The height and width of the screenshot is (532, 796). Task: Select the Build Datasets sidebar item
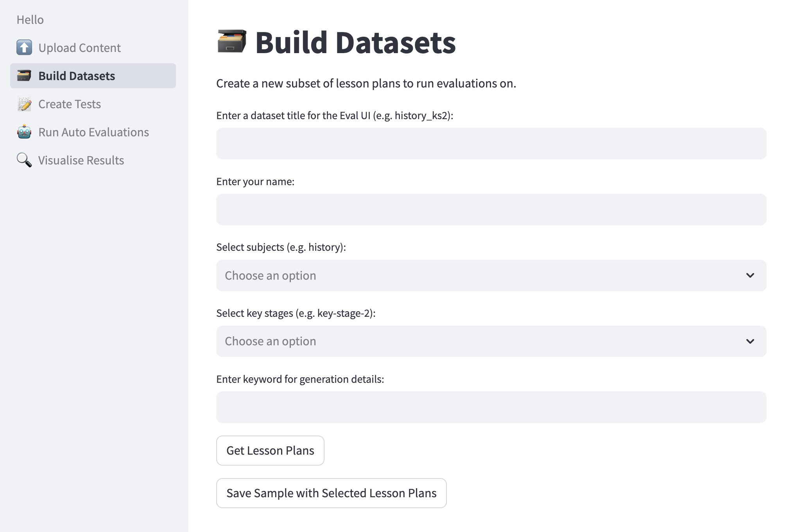click(77, 76)
